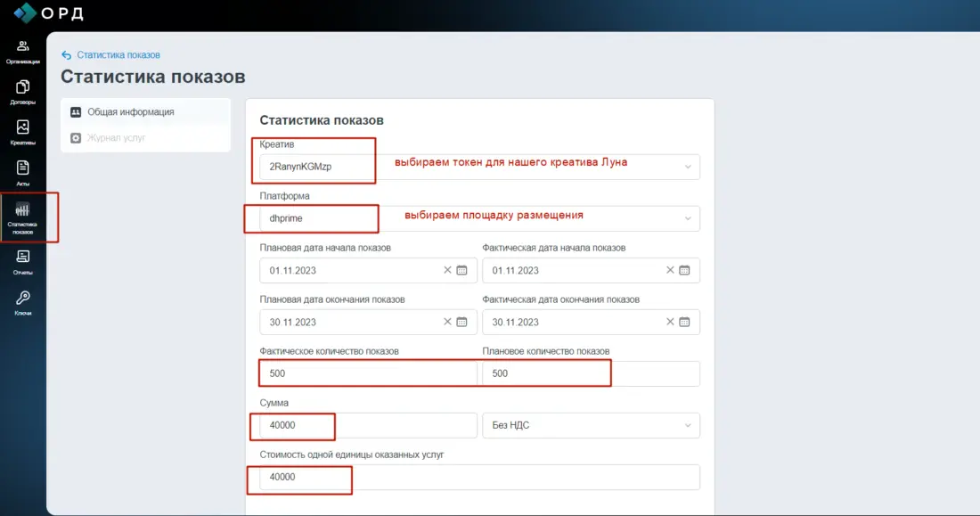The width and height of the screenshot is (980, 516).
Task: Click the Журнал услуг tab icon
Action: point(76,137)
